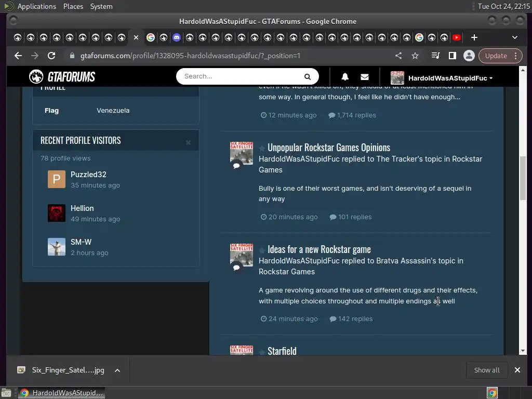Viewport: 532px width, 399px height.
Task: Click page vertical scrollbar thumb
Action: (523, 179)
